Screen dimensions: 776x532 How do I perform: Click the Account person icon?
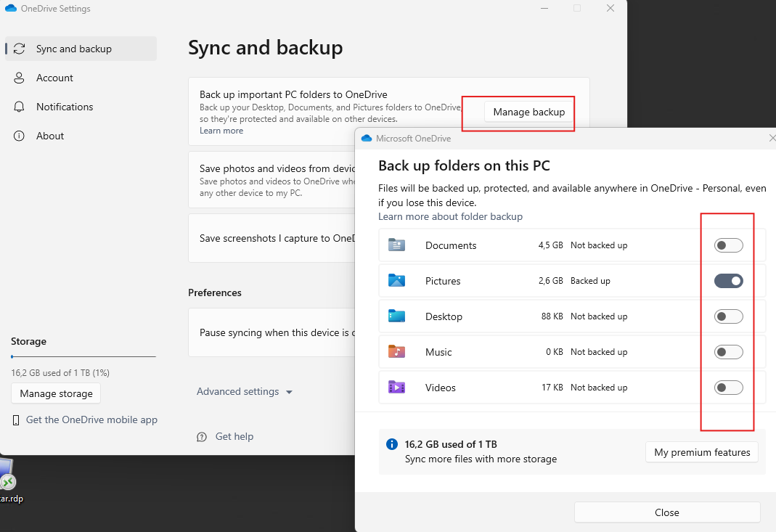click(19, 78)
